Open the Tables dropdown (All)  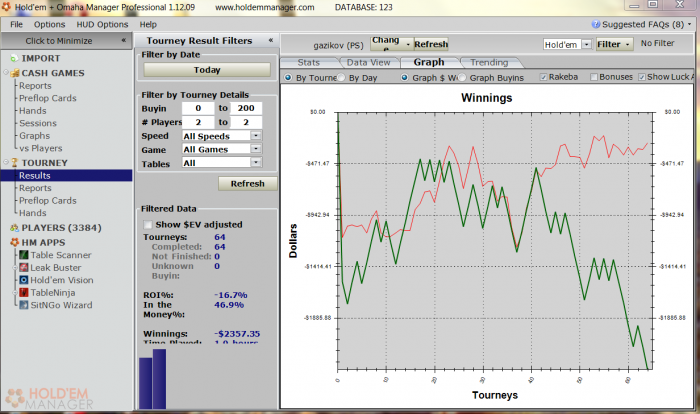[256, 162]
